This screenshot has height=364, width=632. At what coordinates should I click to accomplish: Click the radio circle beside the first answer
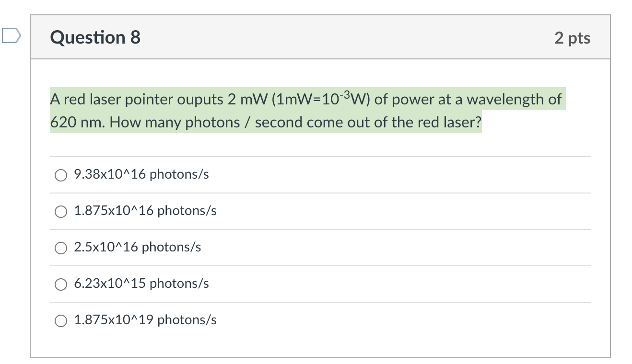pos(60,175)
